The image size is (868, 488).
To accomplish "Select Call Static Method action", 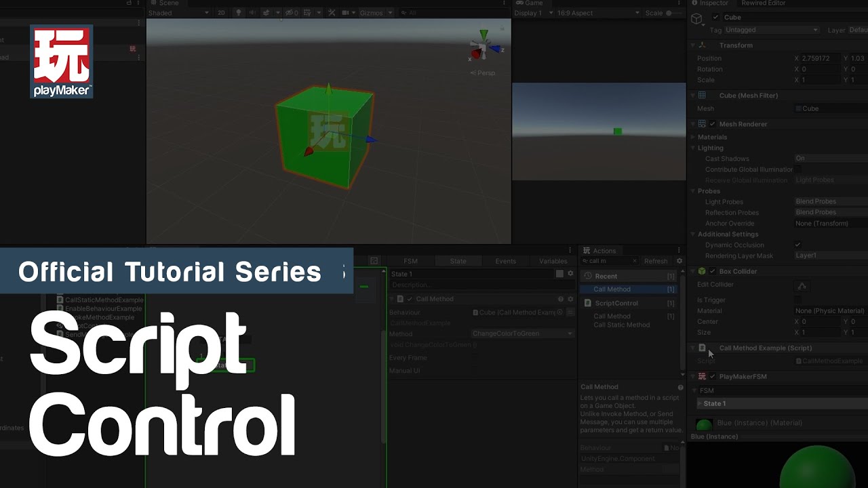I will coord(621,325).
